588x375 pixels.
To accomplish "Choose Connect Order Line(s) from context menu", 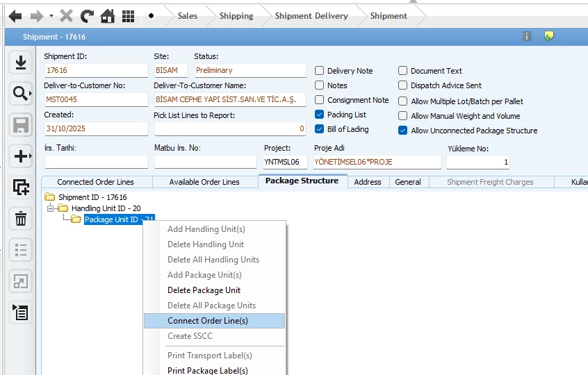I will pos(207,321).
